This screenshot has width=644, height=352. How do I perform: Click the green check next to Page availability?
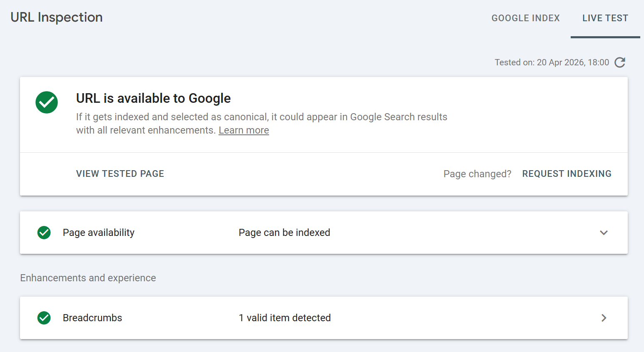(x=44, y=233)
